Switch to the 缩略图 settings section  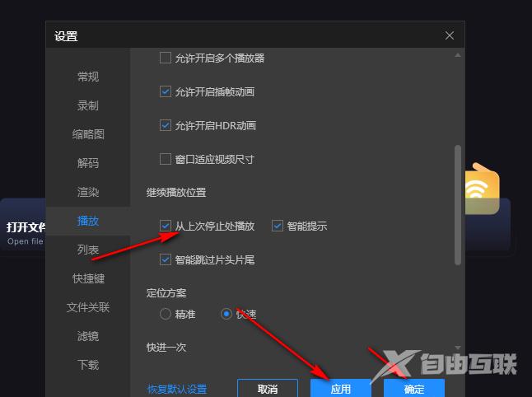88,134
